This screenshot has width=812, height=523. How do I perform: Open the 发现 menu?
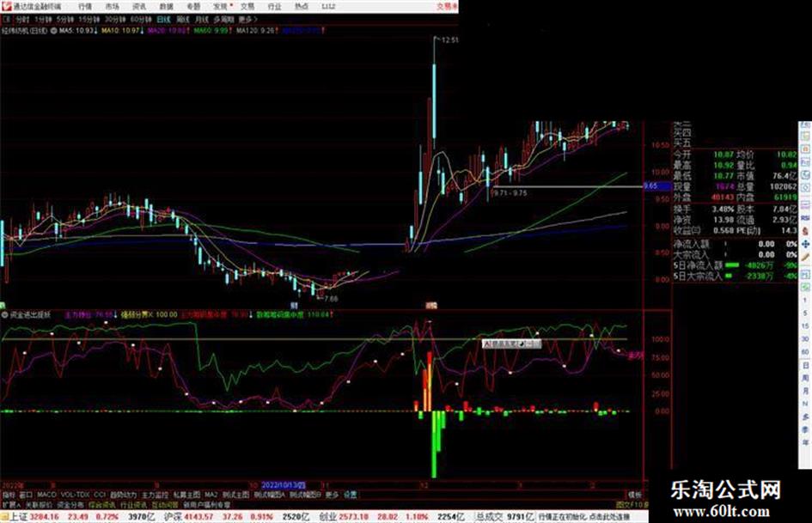[221, 7]
